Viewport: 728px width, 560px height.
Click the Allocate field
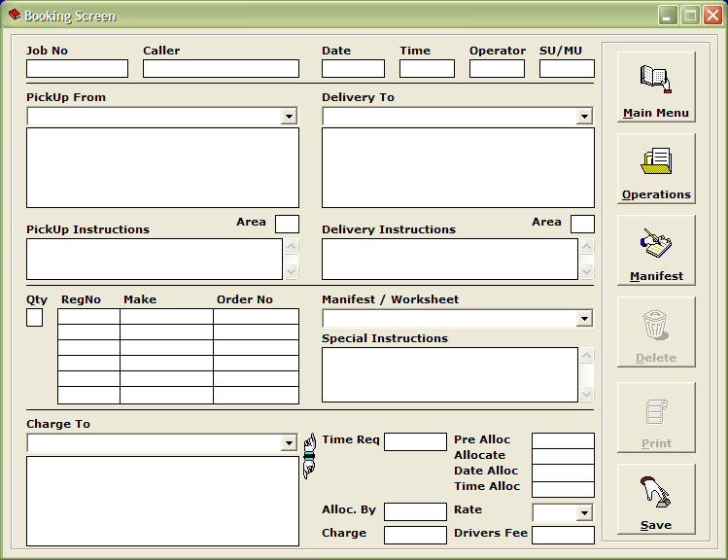563,456
